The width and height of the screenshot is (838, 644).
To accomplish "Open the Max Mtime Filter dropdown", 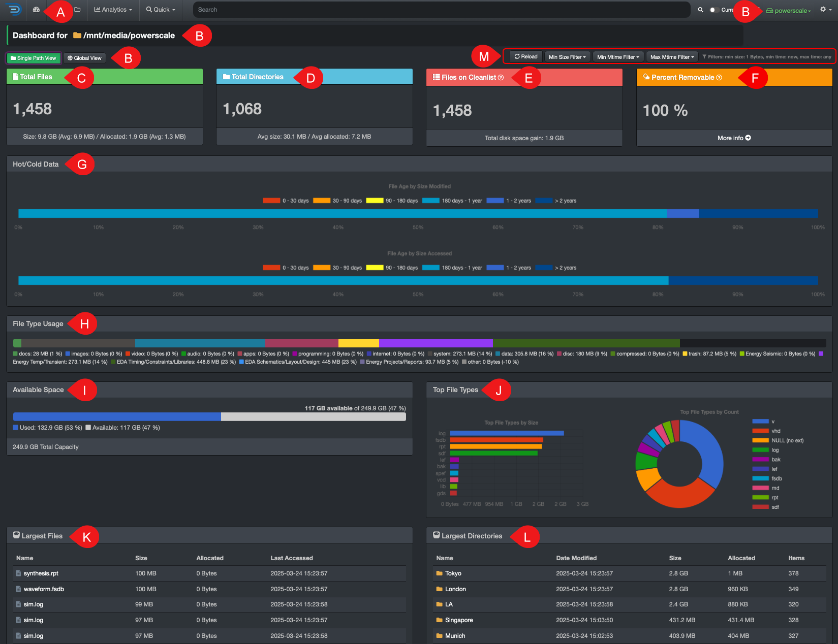I will tap(672, 57).
